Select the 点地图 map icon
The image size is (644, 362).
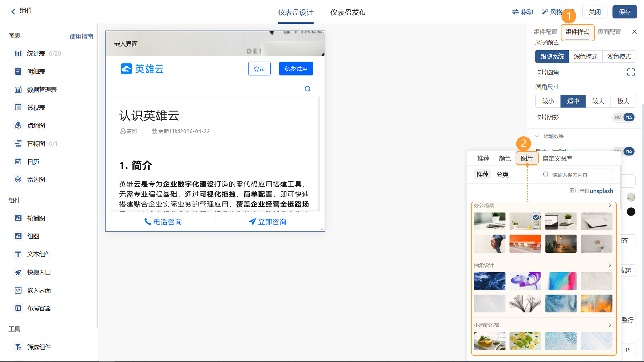(x=18, y=125)
